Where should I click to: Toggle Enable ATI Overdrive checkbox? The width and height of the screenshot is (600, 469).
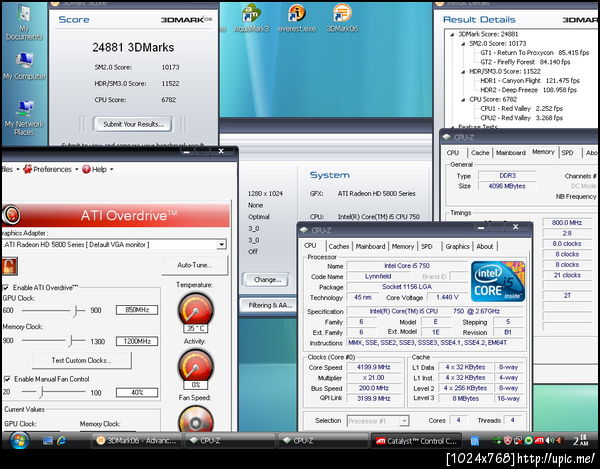point(6,287)
